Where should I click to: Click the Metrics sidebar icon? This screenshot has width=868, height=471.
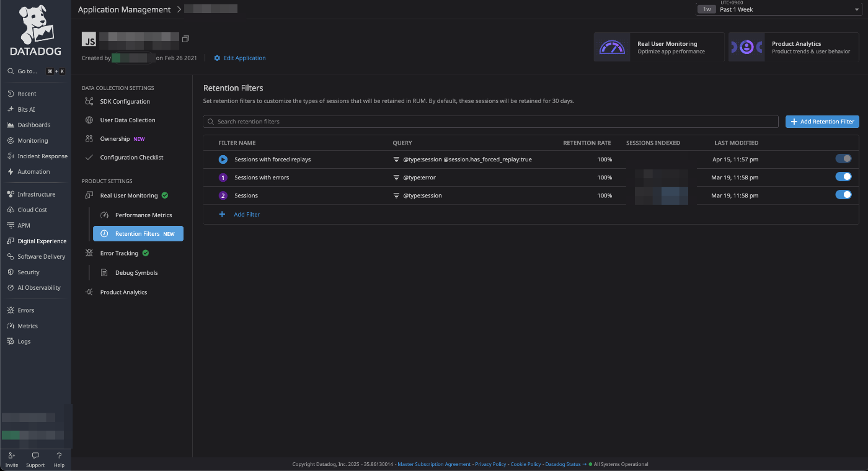[x=11, y=326]
